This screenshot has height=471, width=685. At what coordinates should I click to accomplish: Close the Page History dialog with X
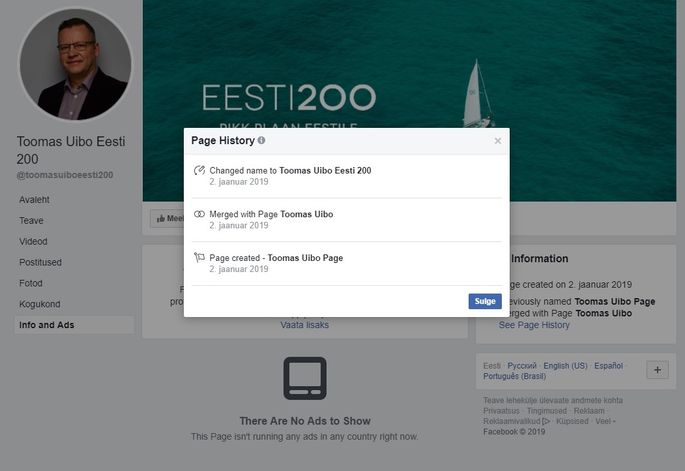[x=498, y=141]
